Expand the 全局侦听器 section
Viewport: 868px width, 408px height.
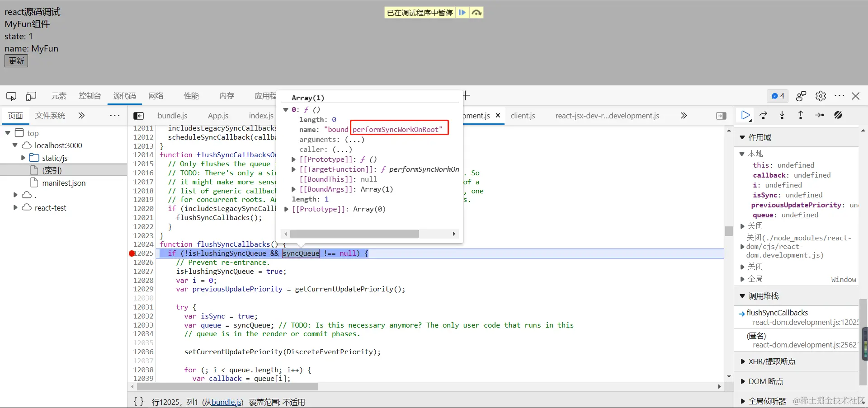point(743,401)
